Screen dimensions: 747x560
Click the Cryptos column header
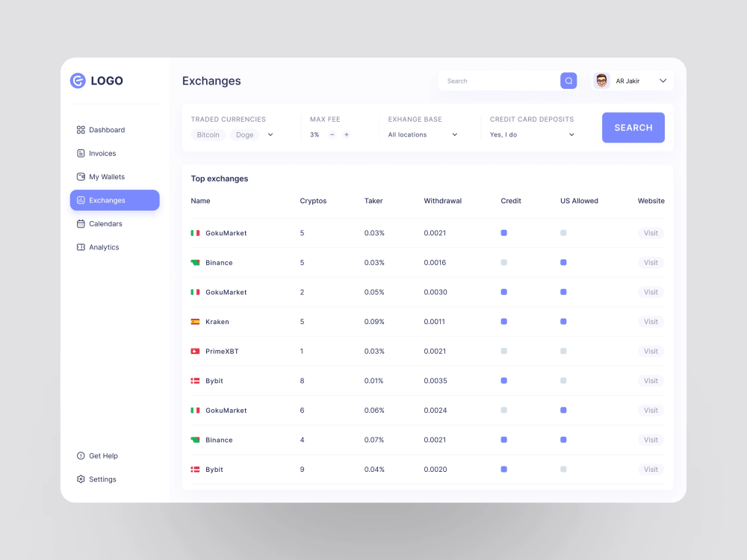(x=313, y=201)
